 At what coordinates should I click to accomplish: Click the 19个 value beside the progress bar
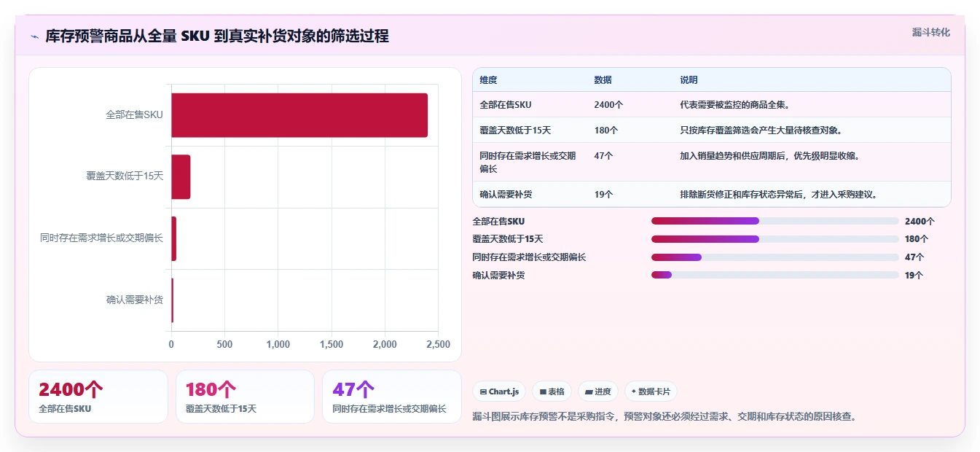pyautogui.click(x=914, y=276)
